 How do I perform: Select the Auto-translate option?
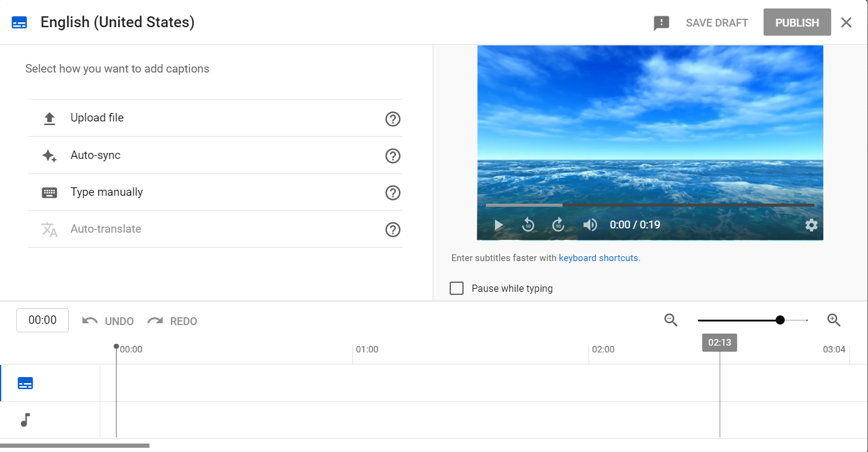(215, 229)
